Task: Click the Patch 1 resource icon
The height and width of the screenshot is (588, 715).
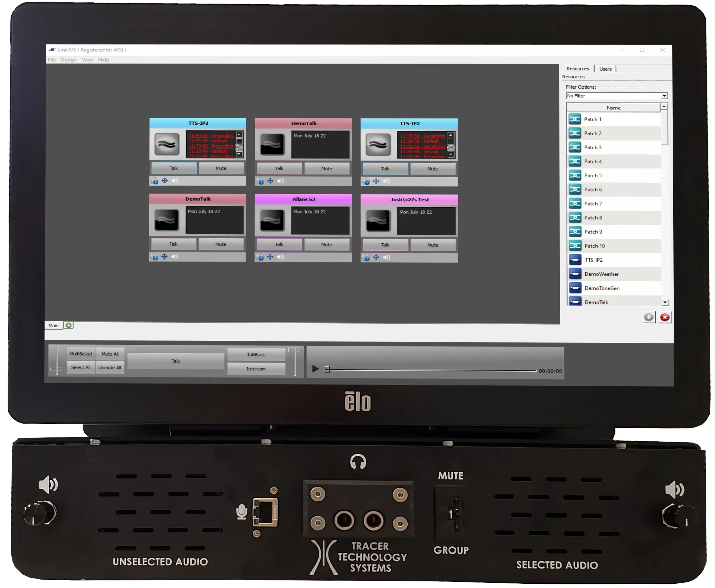Action: coord(575,119)
